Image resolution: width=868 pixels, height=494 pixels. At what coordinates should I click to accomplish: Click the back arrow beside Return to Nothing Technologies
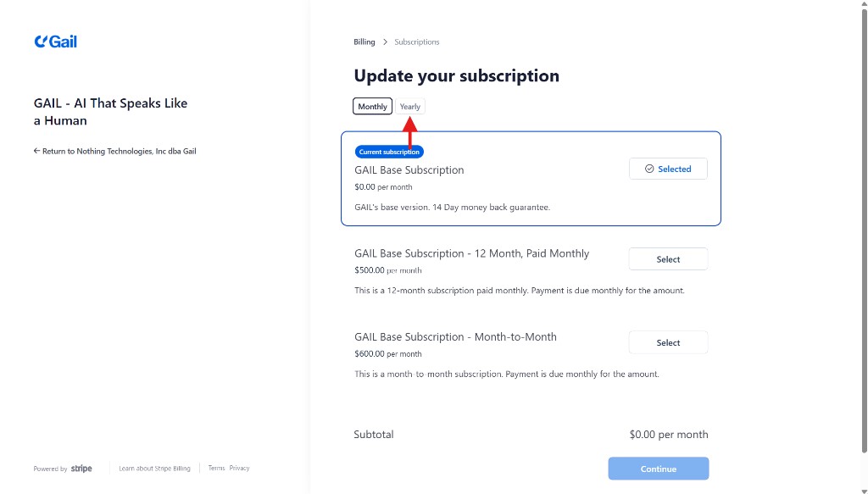tap(36, 152)
